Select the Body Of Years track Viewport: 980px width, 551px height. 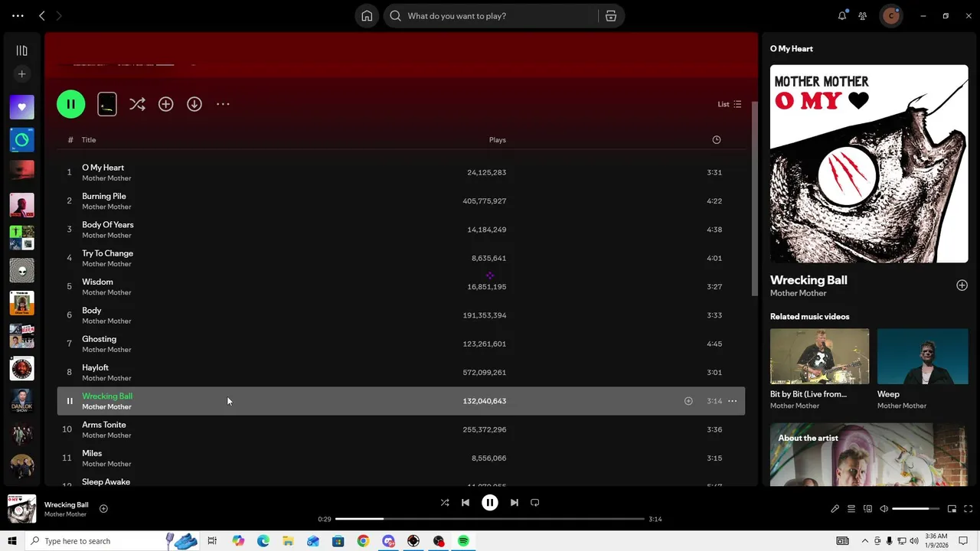(401, 230)
